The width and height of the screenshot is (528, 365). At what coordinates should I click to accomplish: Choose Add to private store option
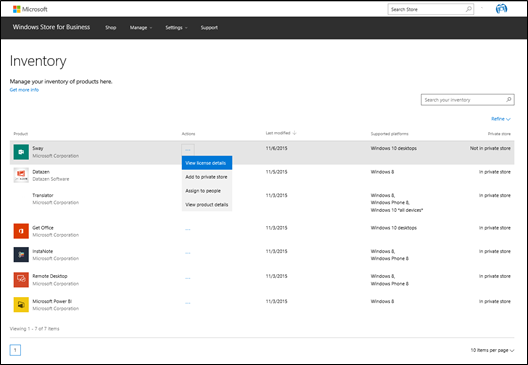(x=207, y=177)
